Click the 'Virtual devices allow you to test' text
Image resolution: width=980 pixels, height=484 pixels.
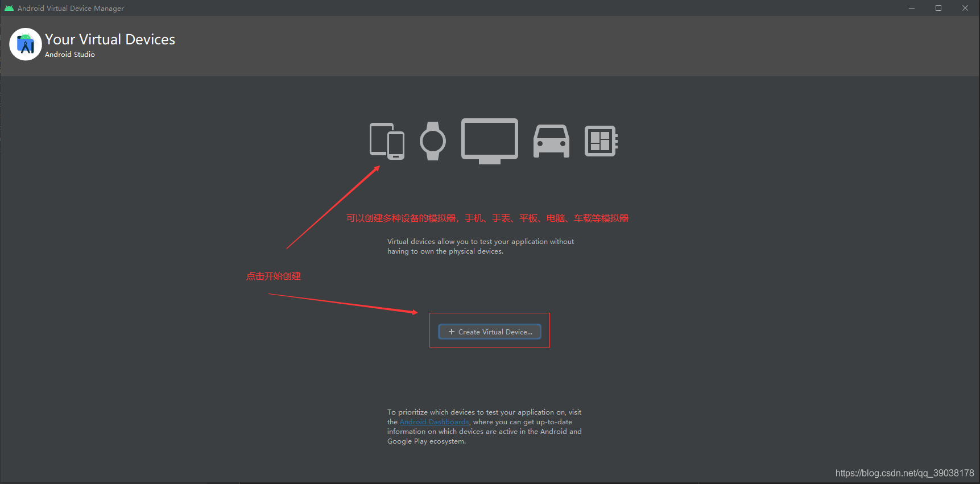481,246
